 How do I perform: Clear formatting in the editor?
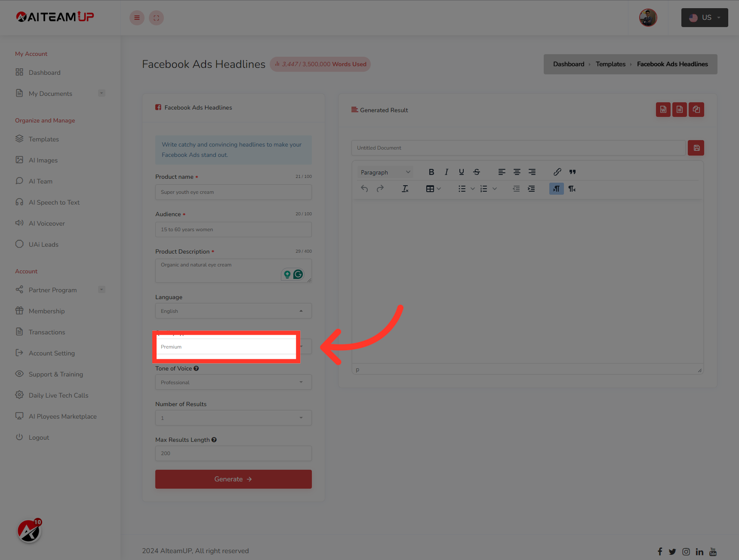(x=405, y=189)
